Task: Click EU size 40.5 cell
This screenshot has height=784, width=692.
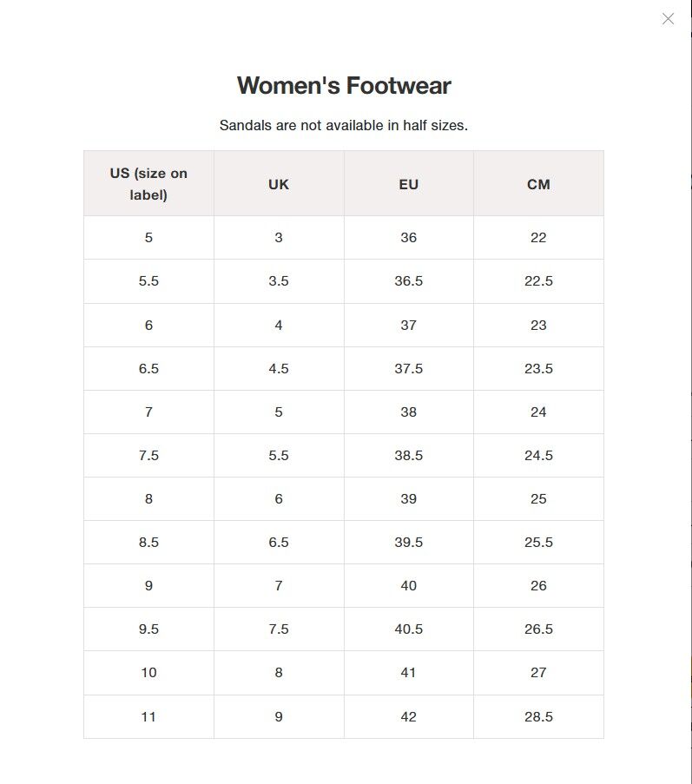Action: click(x=409, y=629)
